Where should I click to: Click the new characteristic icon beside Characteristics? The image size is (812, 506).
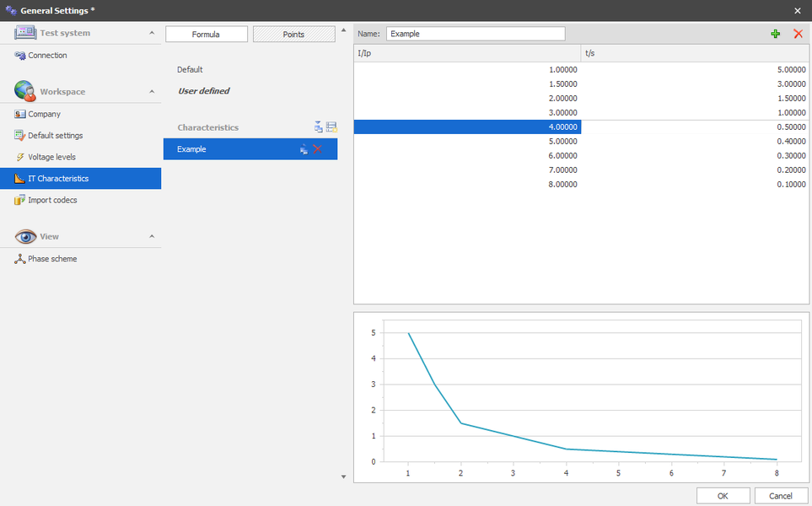(331, 126)
